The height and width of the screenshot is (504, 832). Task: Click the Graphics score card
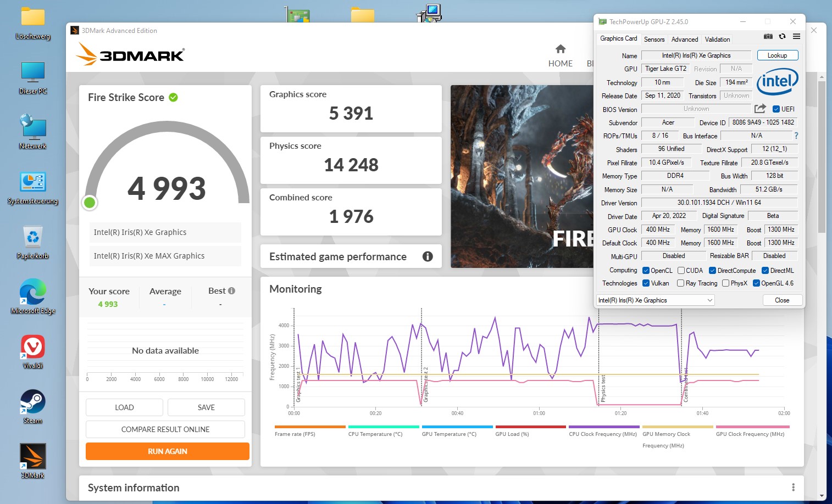click(351, 109)
